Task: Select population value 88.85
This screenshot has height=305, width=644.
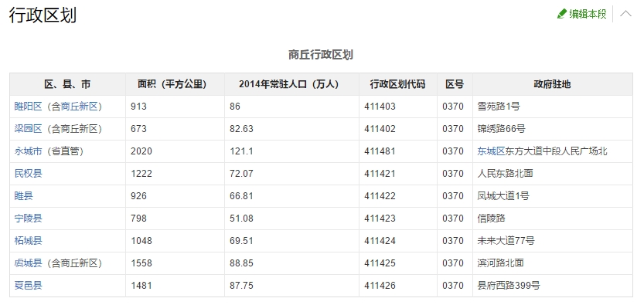Action: click(241, 263)
